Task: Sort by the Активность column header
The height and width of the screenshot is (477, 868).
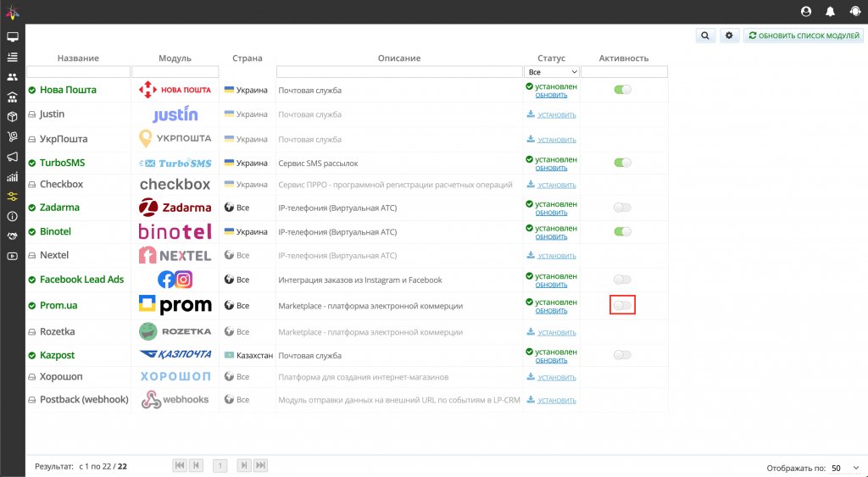Action: [624, 58]
